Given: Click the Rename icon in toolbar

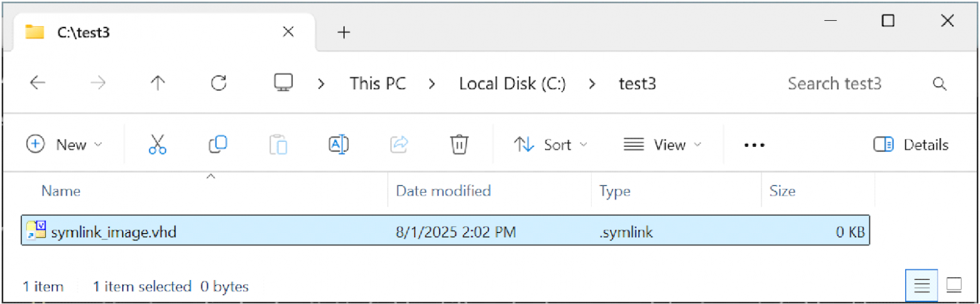Looking at the screenshot, I should coord(339,144).
